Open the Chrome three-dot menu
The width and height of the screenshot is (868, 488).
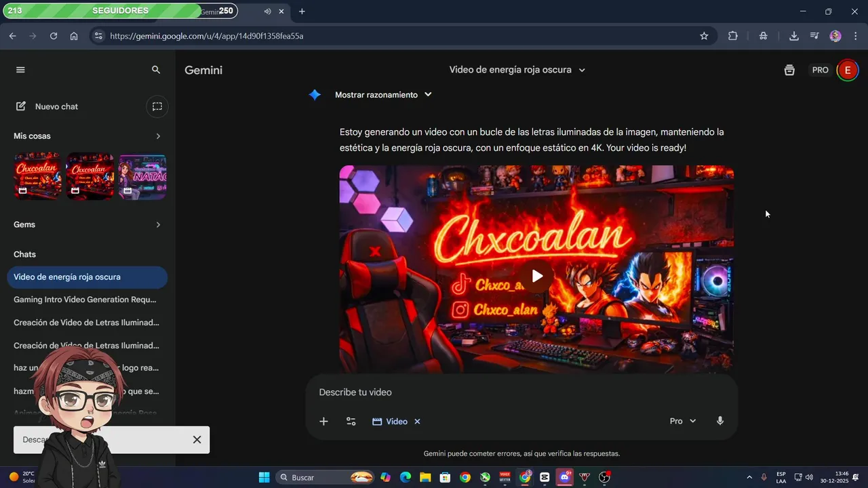click(x=855, y=36)
